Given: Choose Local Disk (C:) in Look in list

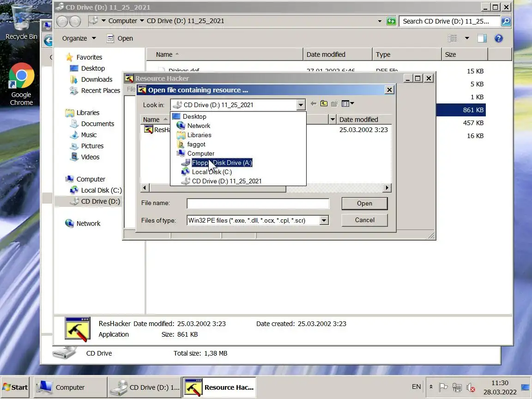Looking at the screenshot, I should [212, 172].
